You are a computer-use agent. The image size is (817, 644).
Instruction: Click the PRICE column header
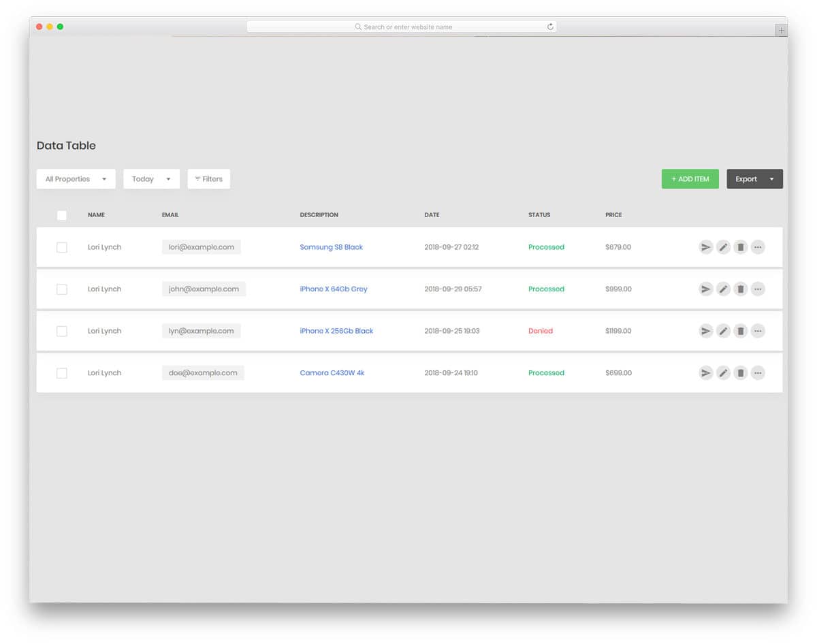coord(613,215)
